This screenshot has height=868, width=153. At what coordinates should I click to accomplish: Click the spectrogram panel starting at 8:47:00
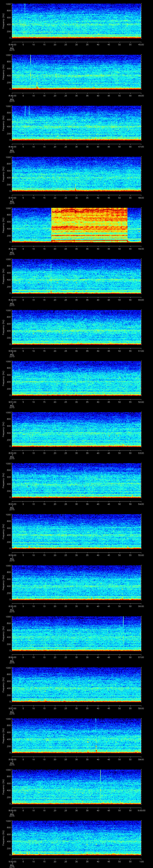(x=77, y=174)
